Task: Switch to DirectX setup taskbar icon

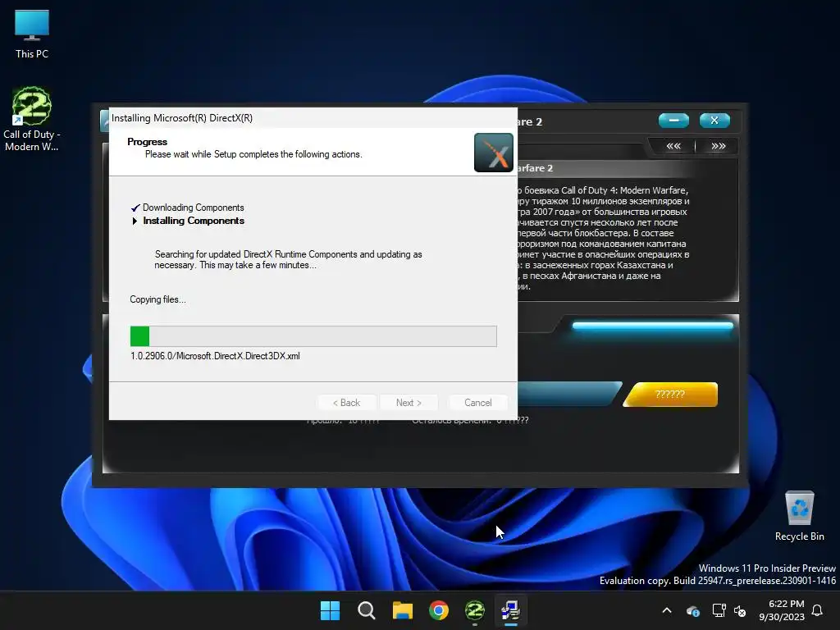Action: coord(510,610)
